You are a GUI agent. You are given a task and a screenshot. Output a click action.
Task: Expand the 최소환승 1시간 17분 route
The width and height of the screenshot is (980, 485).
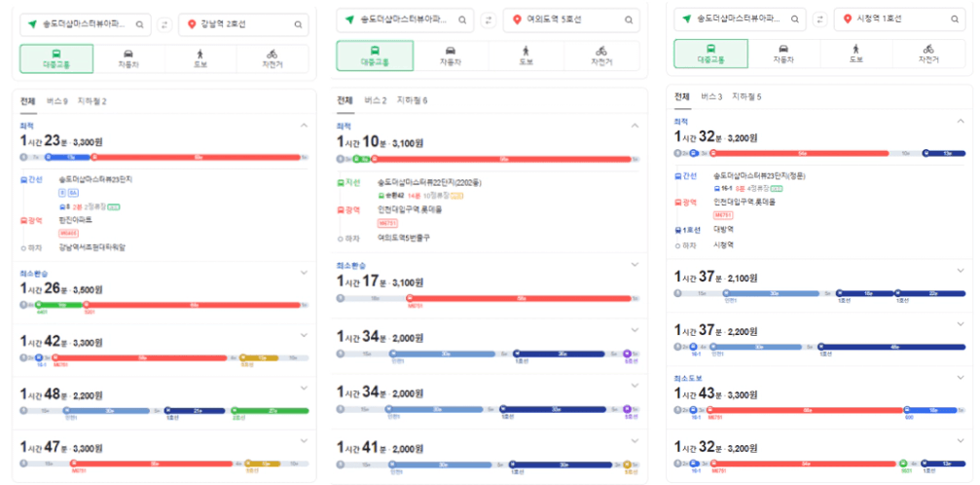[x=635, y=265]
